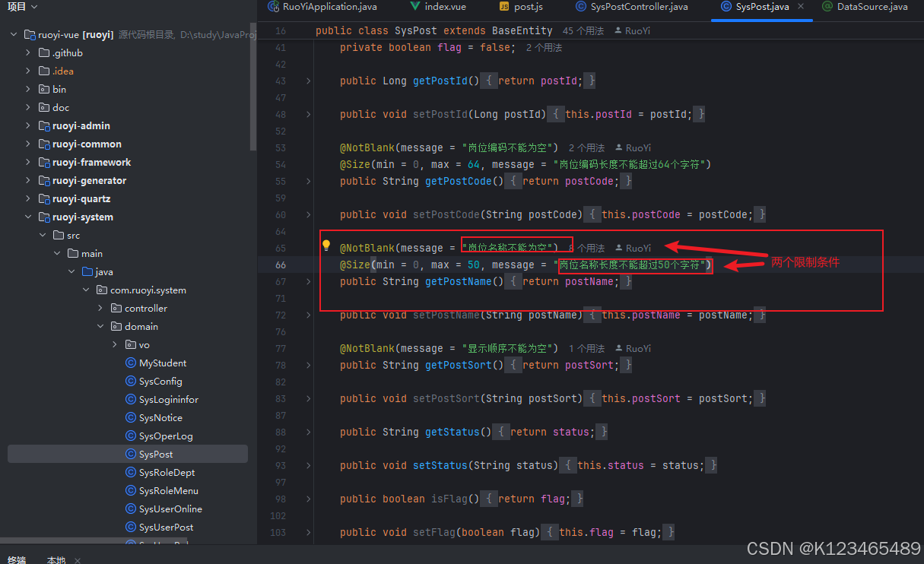Click the 1 个用法 hint on line 77
The height and width of the screenshot is (564, 924).
pyautogui.click(x=586, y=349)
